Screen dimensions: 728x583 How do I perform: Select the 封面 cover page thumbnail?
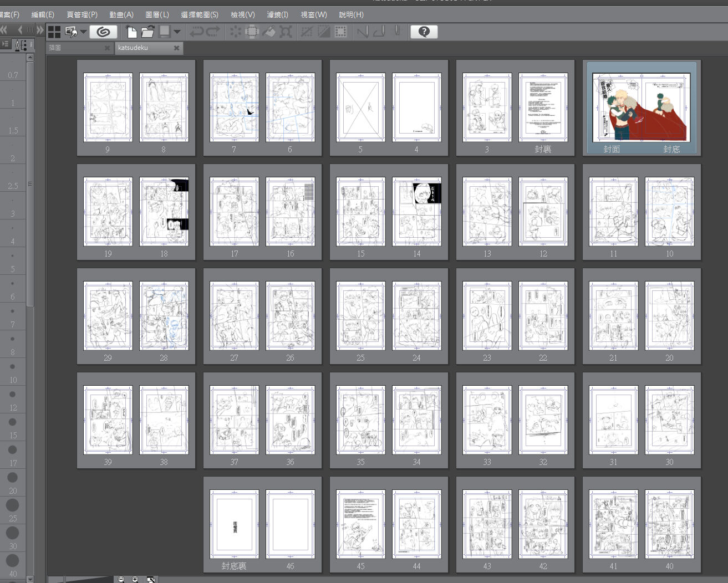coord(642,108)
